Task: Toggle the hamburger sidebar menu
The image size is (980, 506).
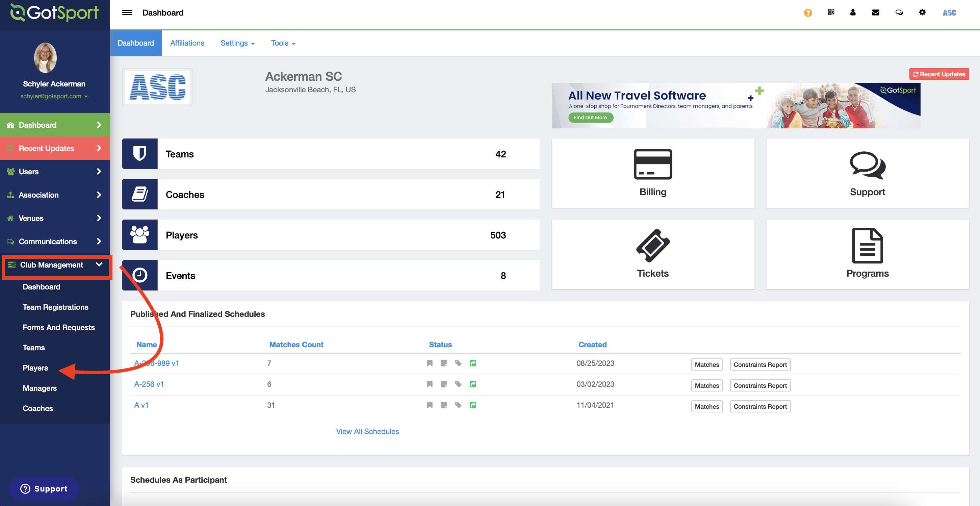Action: tap(127, 12)
